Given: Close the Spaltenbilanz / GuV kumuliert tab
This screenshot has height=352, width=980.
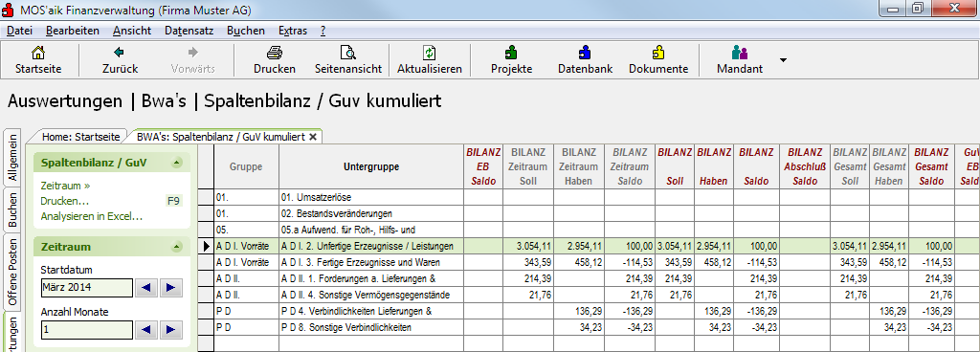Looking at the screenshot, I should (313, 136).
